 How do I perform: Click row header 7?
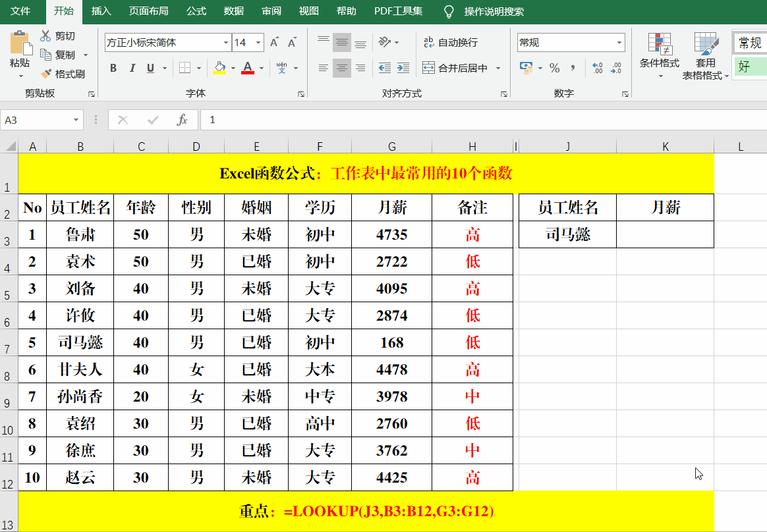(x=7, y=342)
